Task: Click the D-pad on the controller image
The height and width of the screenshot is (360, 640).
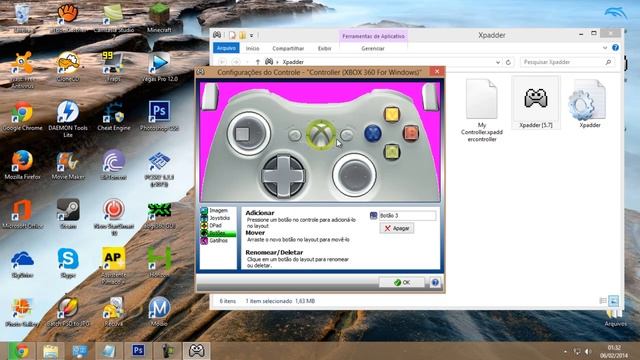Action: click(x=283, y=176)
